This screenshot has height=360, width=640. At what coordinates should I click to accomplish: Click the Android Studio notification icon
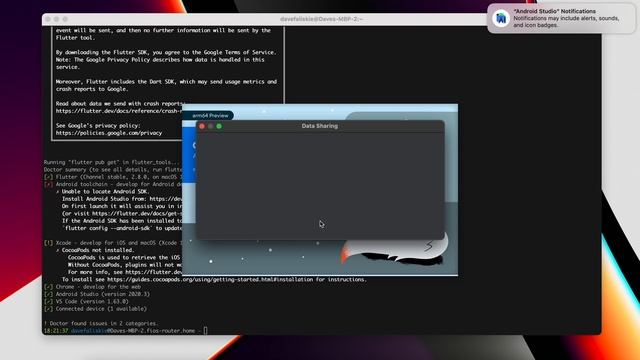click(x=501, y=18)
